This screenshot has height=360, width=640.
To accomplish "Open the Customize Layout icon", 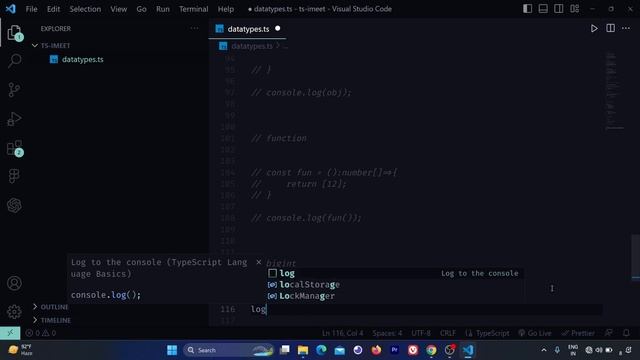I will (574, 9).
